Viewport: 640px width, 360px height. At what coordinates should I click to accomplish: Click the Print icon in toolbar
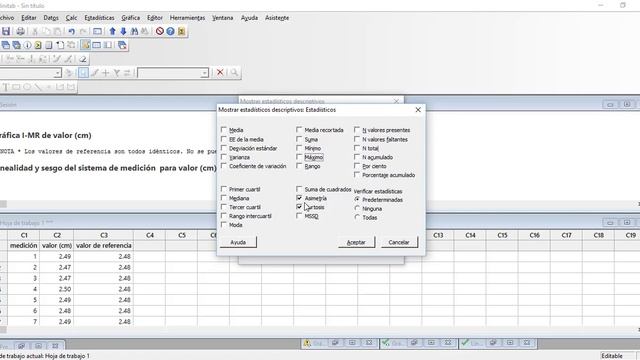(20, 31)
